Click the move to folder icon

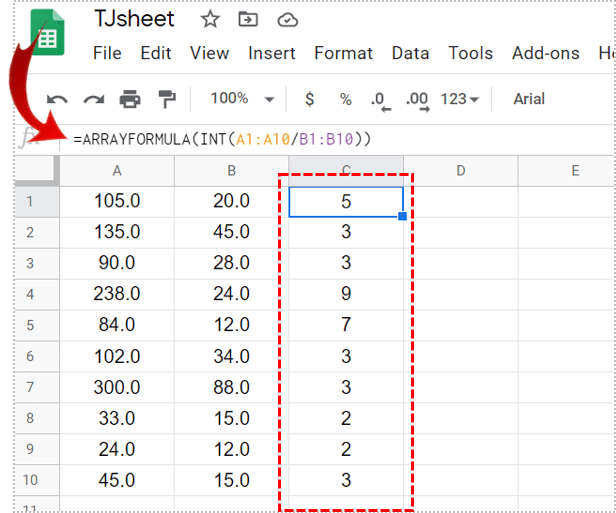point(248,19)
